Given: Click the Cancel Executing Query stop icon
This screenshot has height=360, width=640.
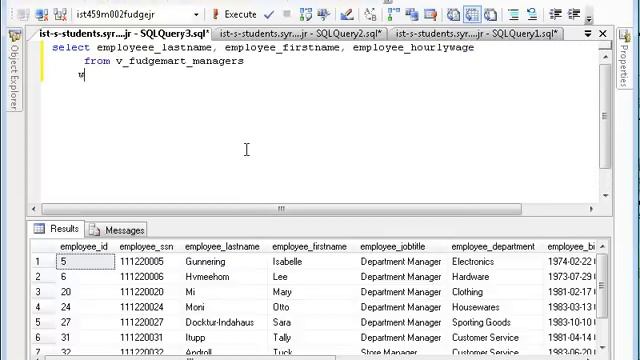Looking at the screenshot, I should (x=287, y=14).
